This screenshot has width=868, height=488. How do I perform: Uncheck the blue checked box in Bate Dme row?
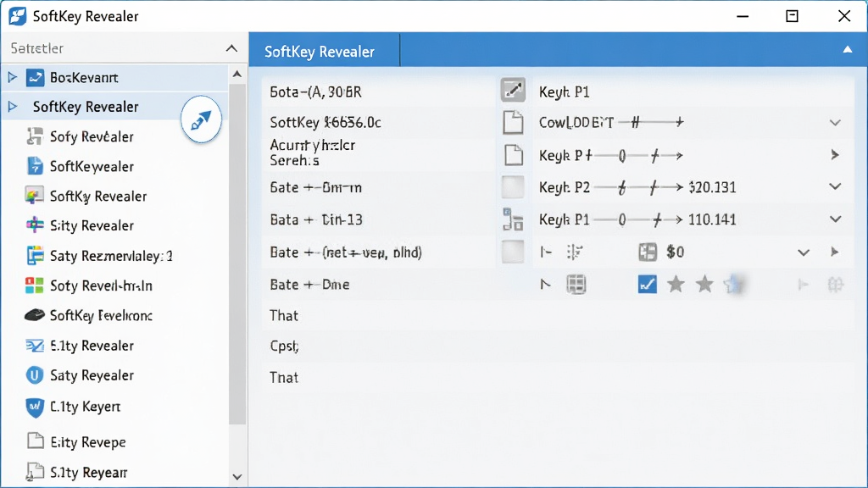coord(647,285)
